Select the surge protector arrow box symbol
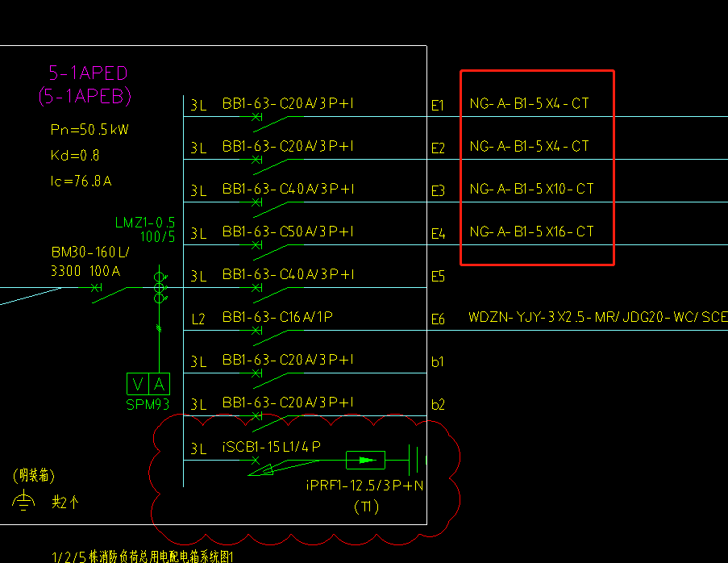 pyautogui.click(x=365, y=460)
